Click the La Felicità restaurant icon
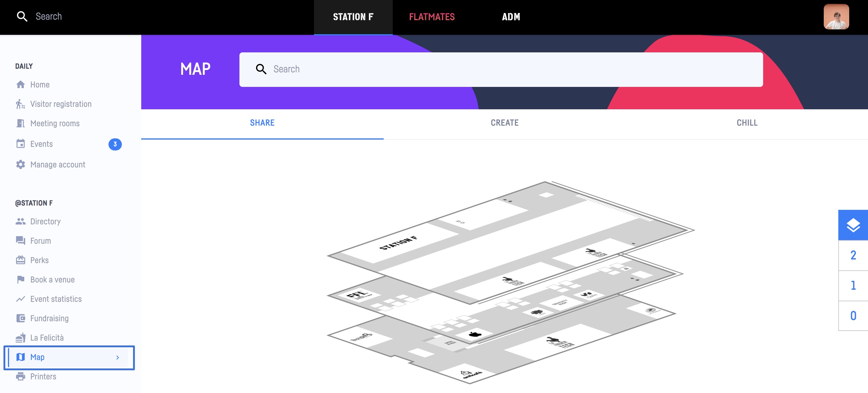 click(x=21, y=337)
